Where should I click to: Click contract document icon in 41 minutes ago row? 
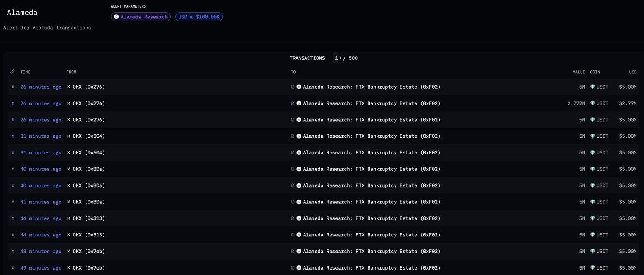(293, 202)
